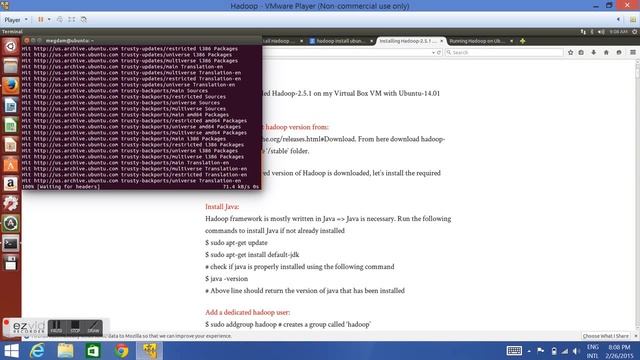
Task: Click the 'Install Java:' heading
Action: coord(222,207)
